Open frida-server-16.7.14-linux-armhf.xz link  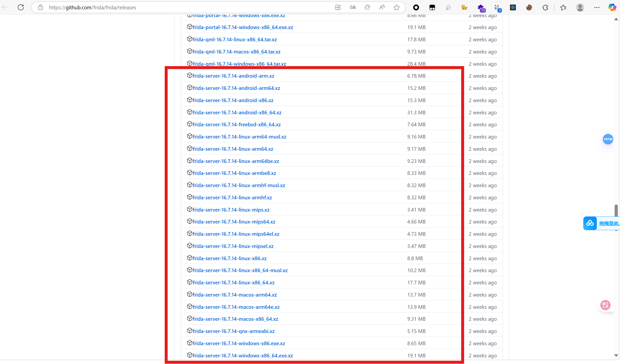pyautogui.click(x=232, y=197)
